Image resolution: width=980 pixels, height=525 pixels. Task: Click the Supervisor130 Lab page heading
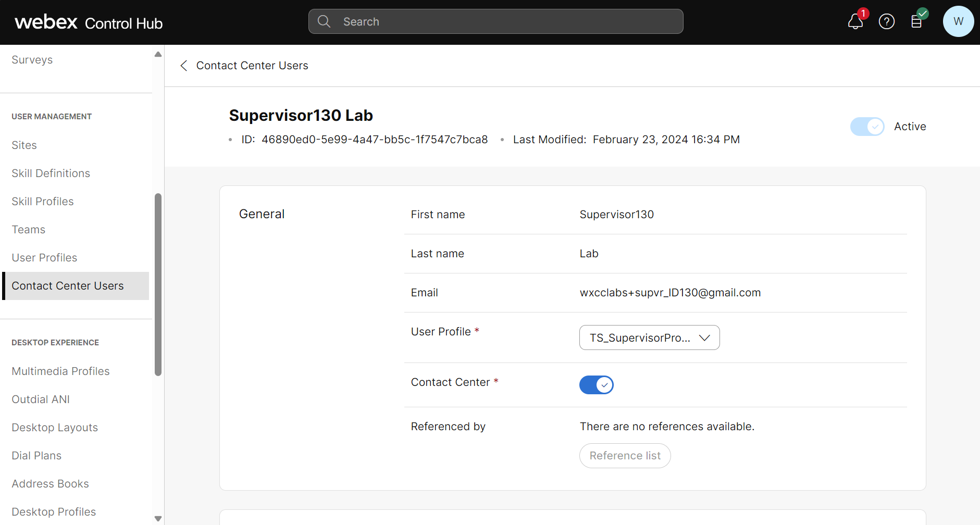301,115
